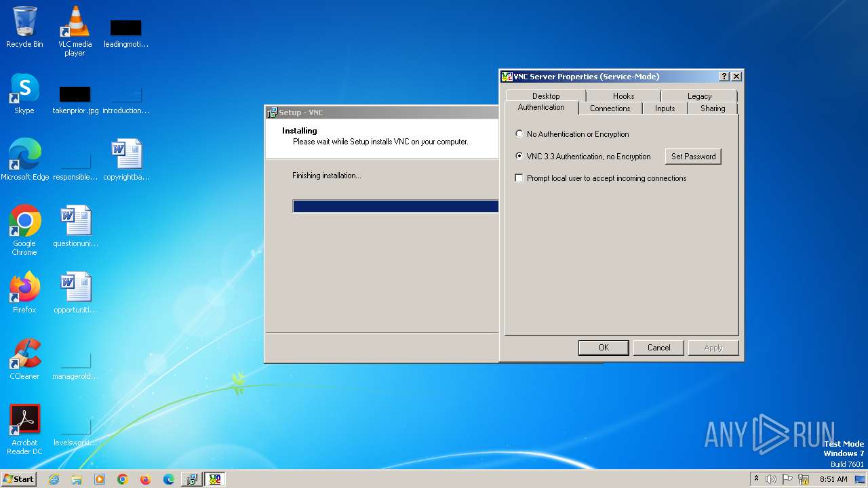The width and height of the screenshot is (868, 488).
Task: Open CCleaner desktop shortcut
Action: [24, 359]
